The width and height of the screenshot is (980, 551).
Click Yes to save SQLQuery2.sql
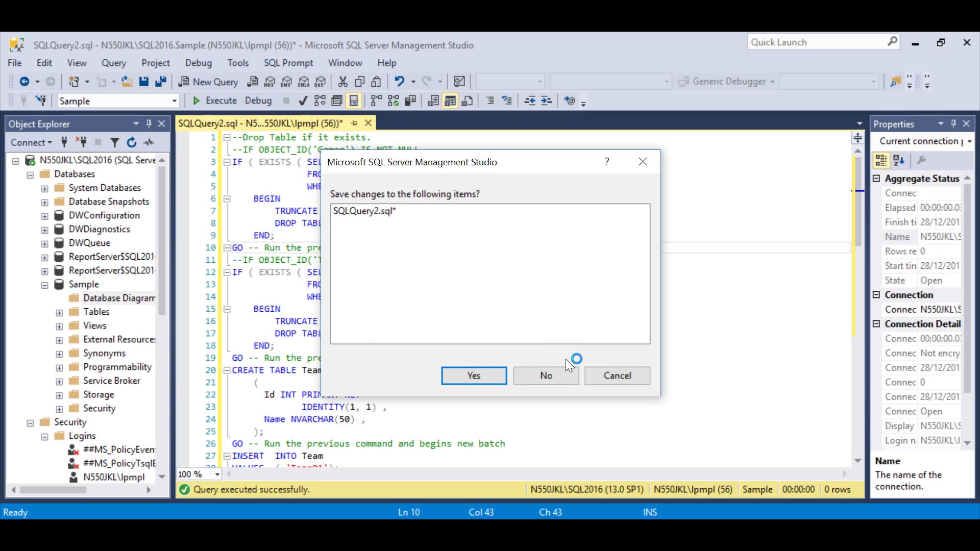coord(473,375)
